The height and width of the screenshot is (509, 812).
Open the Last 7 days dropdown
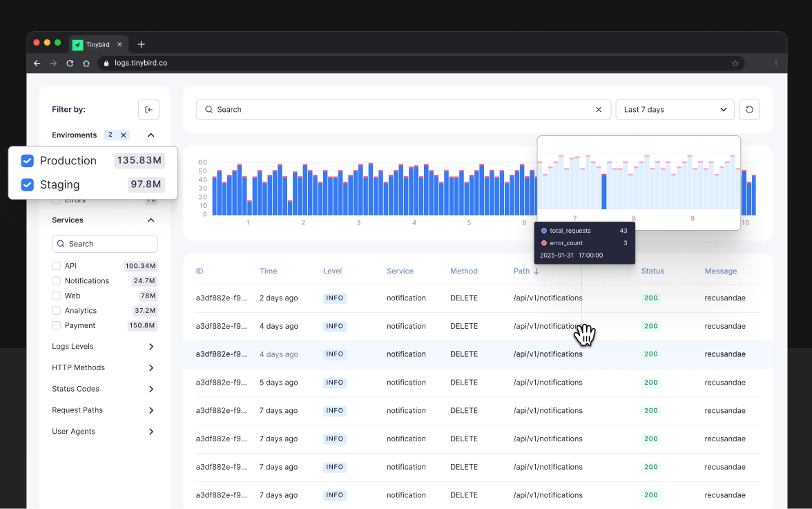coord(675,109)
